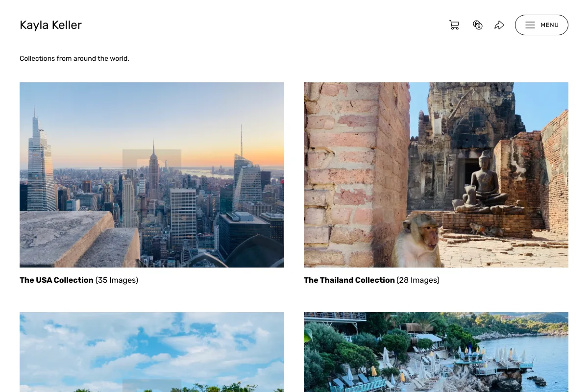Click the watermark overlay on cloudy sky photo

(x=152, y=385)
